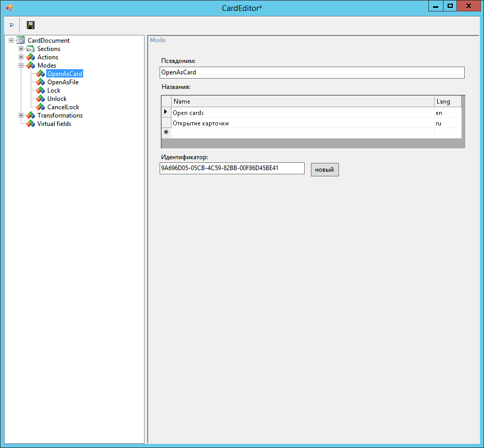The height and width of the screenshot is (448, 484).
Task: Click the Псевдоним text field
Action: click(x=312, y=72)
